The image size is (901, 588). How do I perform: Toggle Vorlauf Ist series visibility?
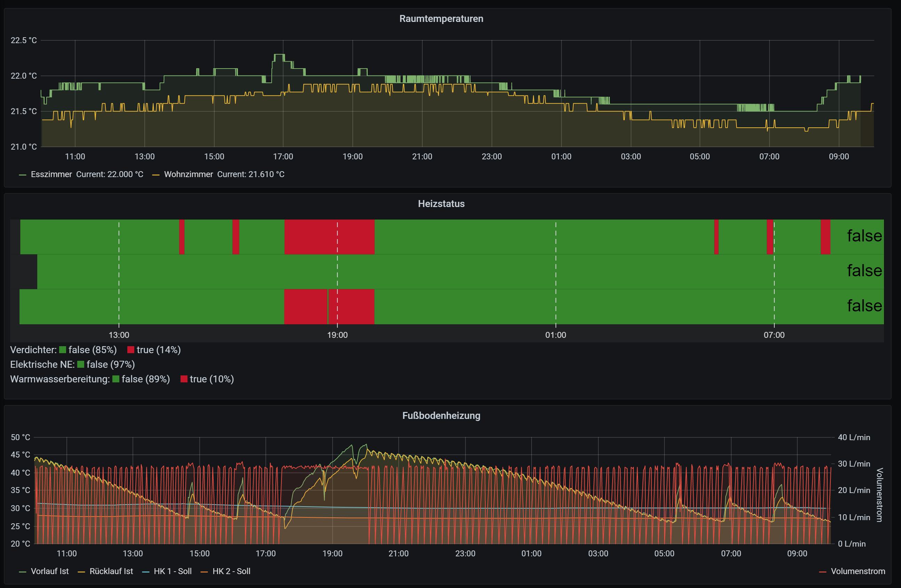(x=50, y=571)
